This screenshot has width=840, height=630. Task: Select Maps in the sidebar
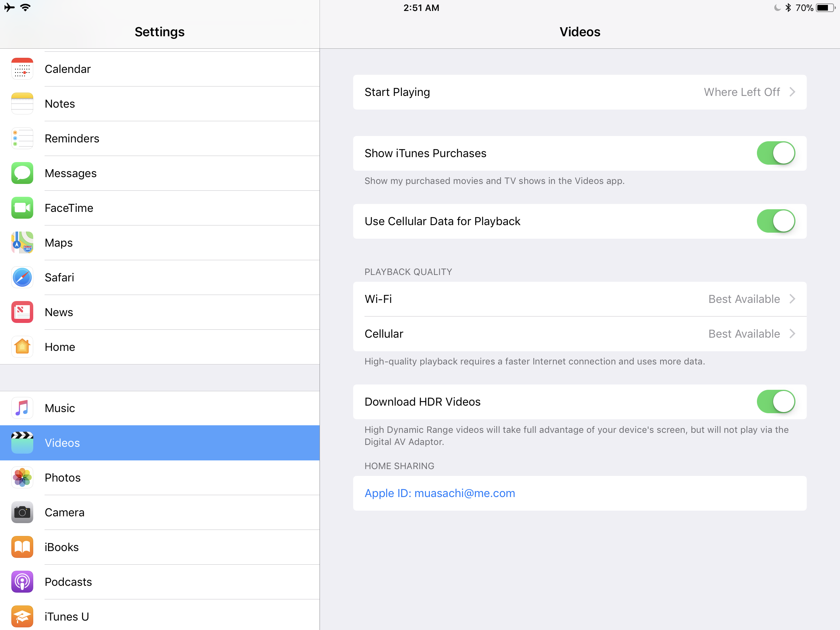(x=159, y=242)
